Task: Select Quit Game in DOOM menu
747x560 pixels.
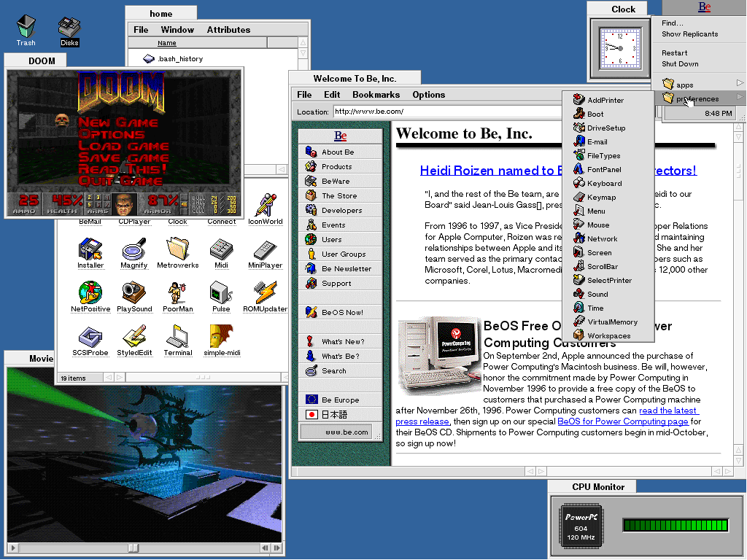Action: [x=120, y=181]
